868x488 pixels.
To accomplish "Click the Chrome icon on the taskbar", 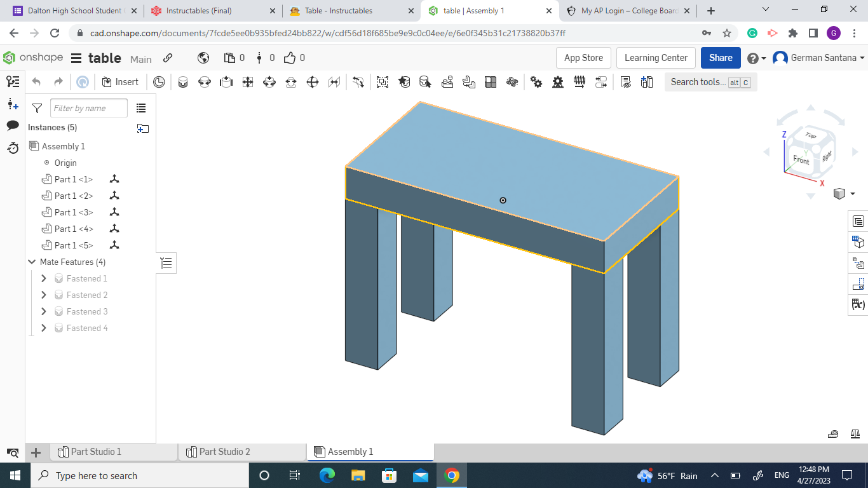I will click(x=451, y=475).
